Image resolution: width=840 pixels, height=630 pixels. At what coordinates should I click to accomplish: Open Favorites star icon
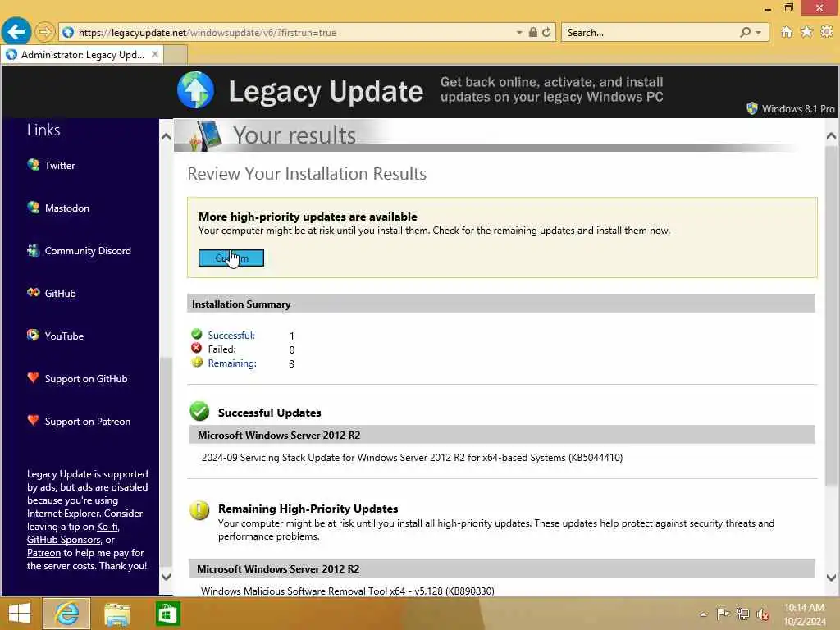pyautogui.click(x=807, y=32)
